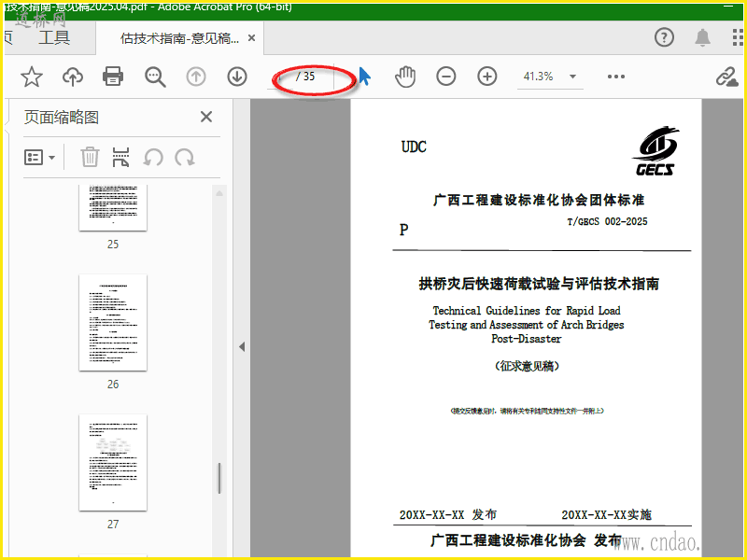Open the page-splitting scissors tool
The height and width of the screenshot is (560, 747).
[120, 157]
